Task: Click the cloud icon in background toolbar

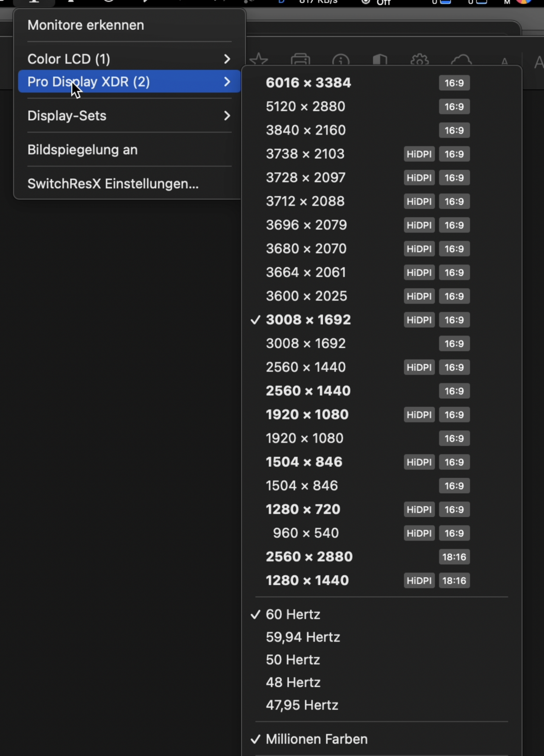Action: 462,60
